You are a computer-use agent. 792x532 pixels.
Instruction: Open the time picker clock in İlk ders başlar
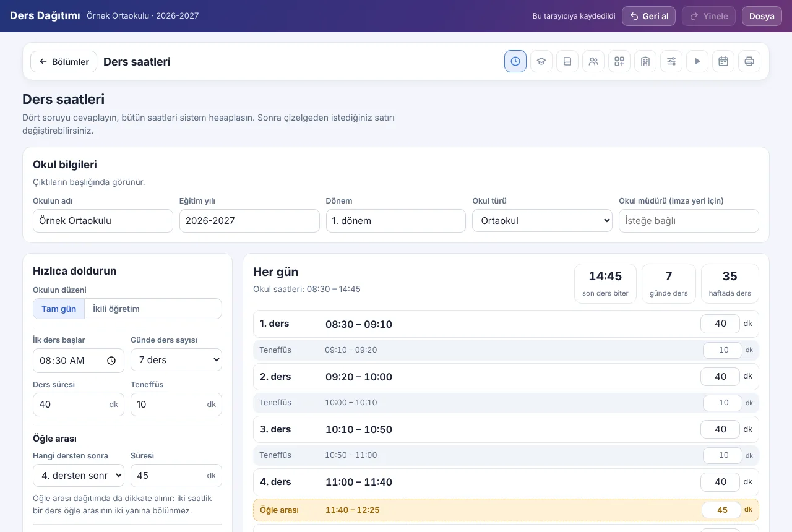tap(111, 361)
